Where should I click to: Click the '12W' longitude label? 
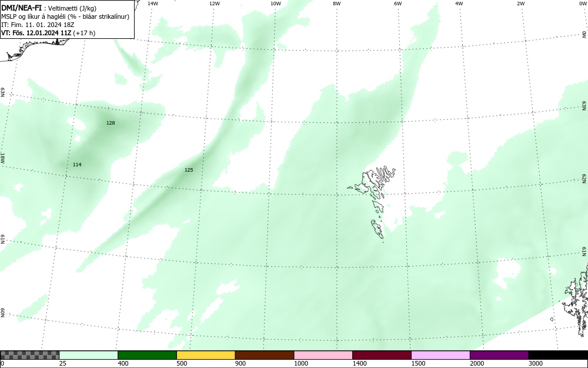point(214,4)
